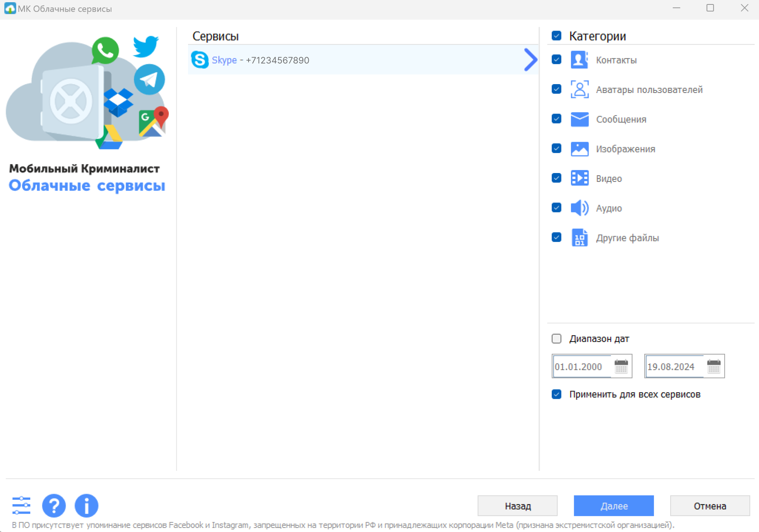Minimize the МК Облачные сервисы window
The width and height of the screenshot is (759, 532).
(x=676, y=8)
